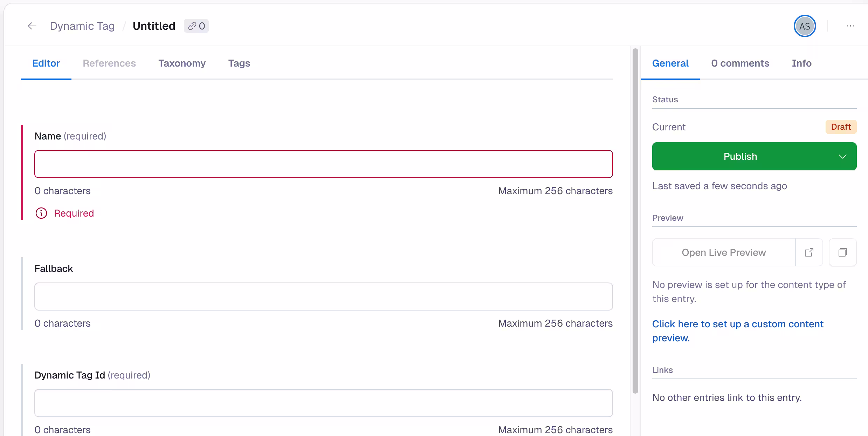Open the three-dots more actions menu
868x436 pixels.
pyautogui.click(x=850, y=26)
